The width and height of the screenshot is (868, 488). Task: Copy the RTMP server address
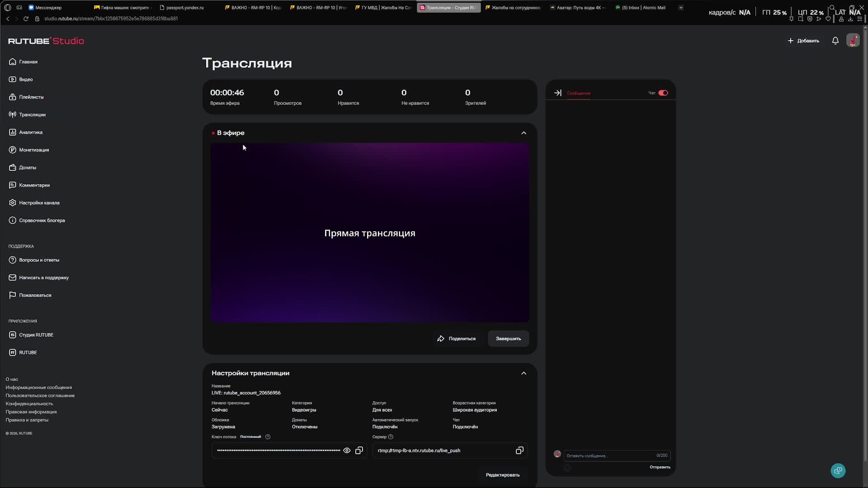[519, 450]
